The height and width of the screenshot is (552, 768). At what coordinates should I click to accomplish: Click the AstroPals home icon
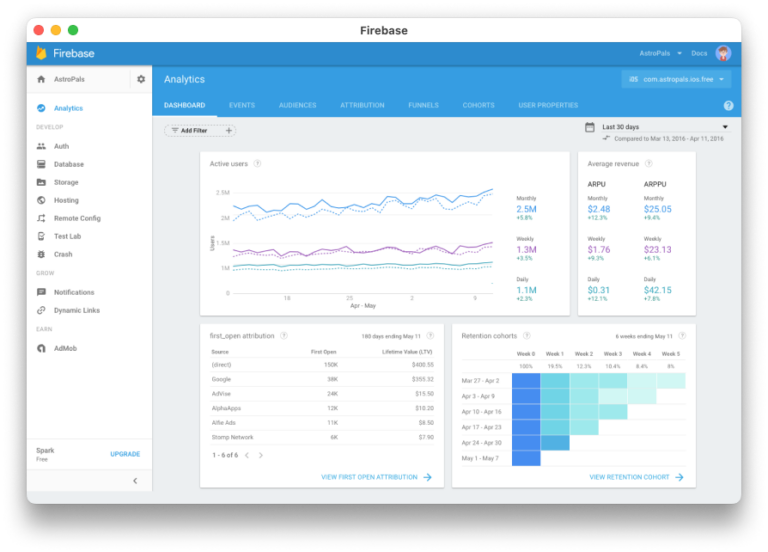pos(41,79)
